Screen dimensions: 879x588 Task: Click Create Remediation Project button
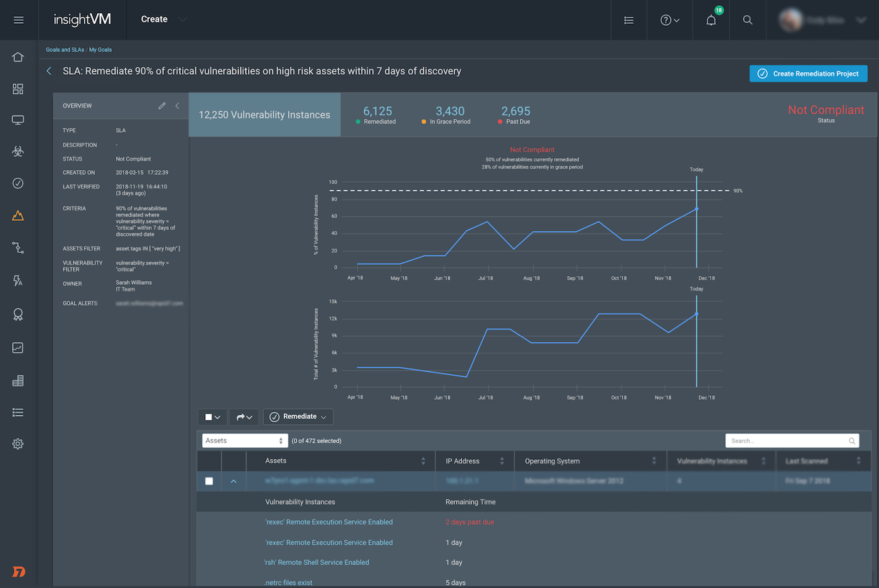pyautogui.click(x=808, y=73)
